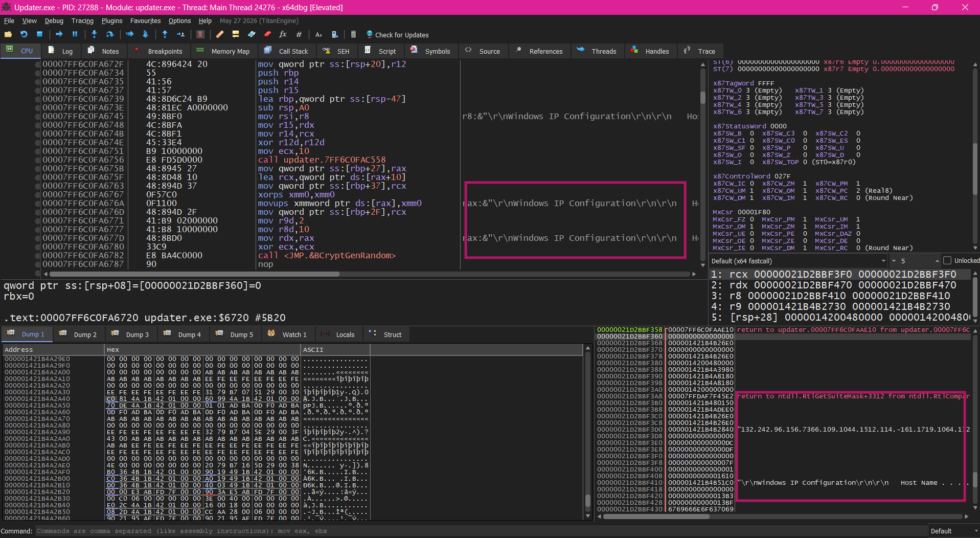Toggle breakpoint bullet at address 00007FF6C0FA6767

point(37,194)
